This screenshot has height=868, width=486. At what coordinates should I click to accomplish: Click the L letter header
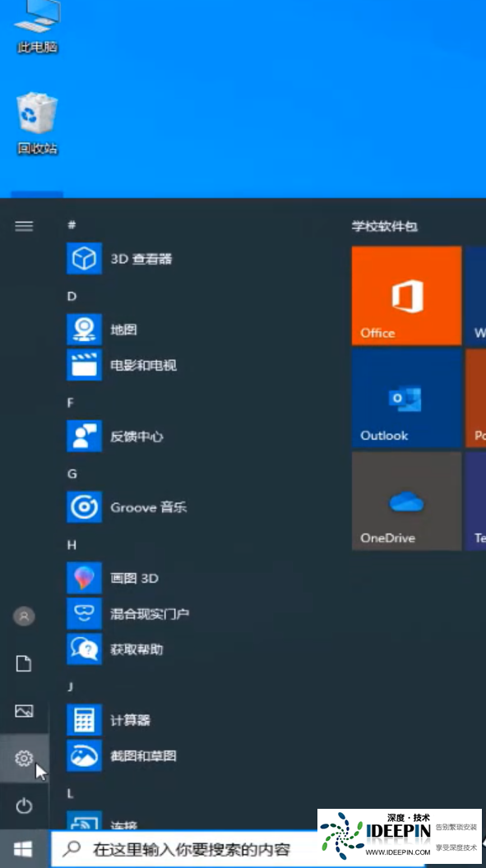70,793
